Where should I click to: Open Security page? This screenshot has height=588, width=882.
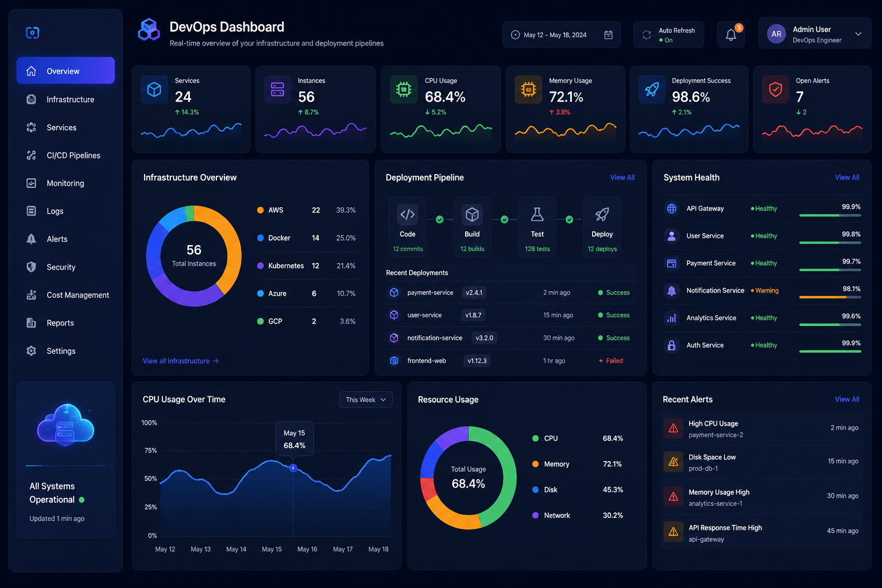pyautogui.click(x=65, y=267)
